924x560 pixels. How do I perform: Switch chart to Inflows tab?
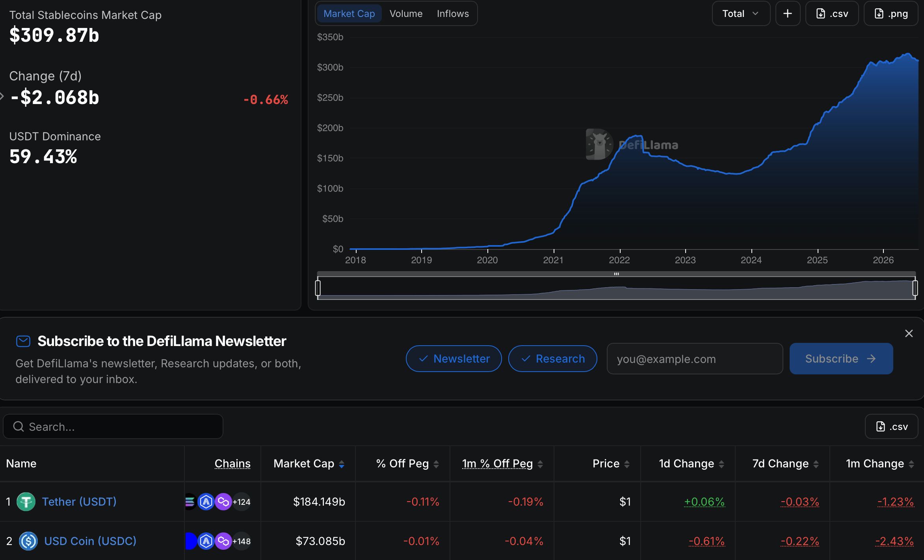(x=453, y=14)
